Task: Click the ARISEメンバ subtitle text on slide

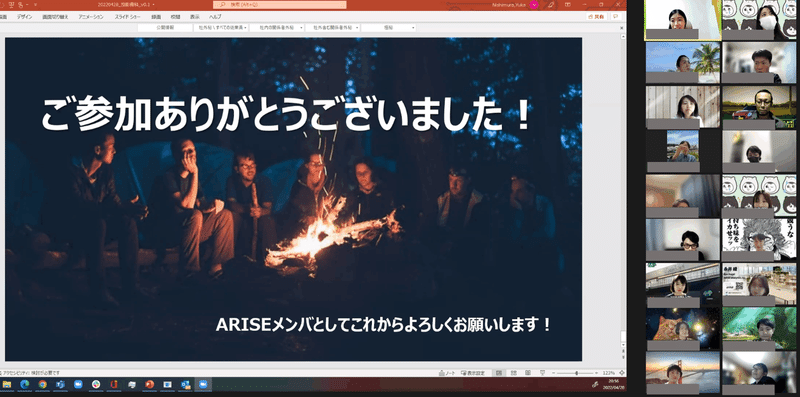Action: tap(384, 325)
